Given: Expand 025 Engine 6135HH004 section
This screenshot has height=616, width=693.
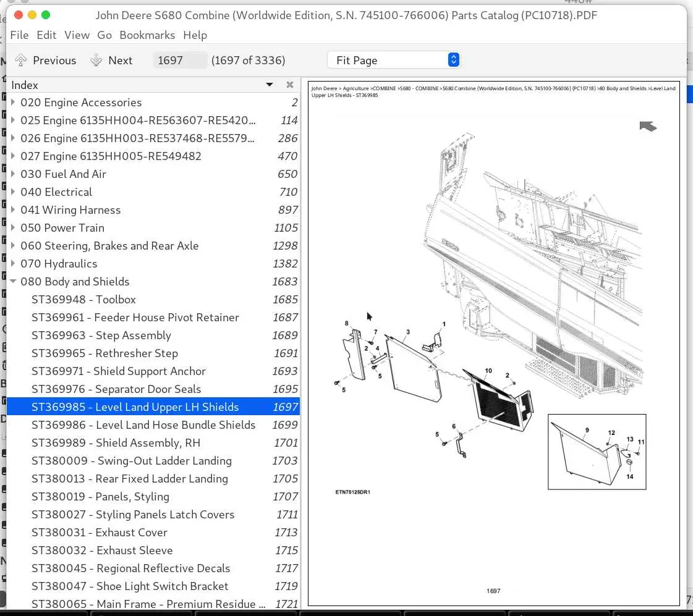Looking at the screenshot, I should point(13,120).
